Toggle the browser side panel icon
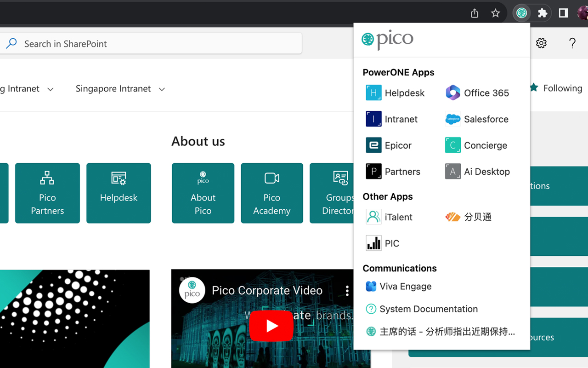The image size is (588, 368). coord(564,13)
